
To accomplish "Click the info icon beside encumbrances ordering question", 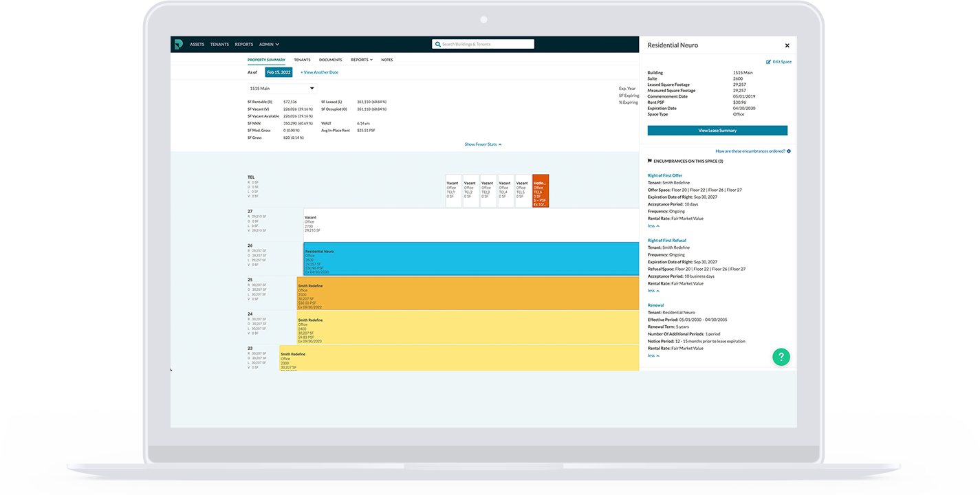I will pos(789,151).
